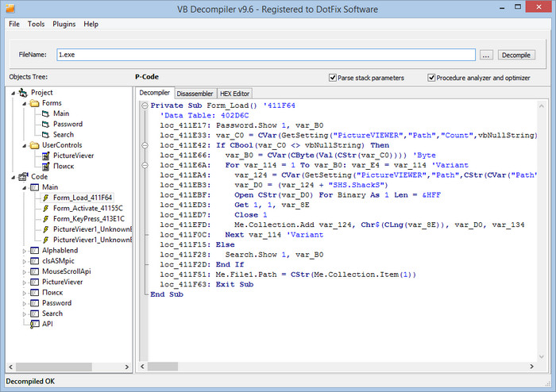This screenshot has height=392, width=556.
Task: Click the Password form icon under Forms
Action: [x=46, y=124]
